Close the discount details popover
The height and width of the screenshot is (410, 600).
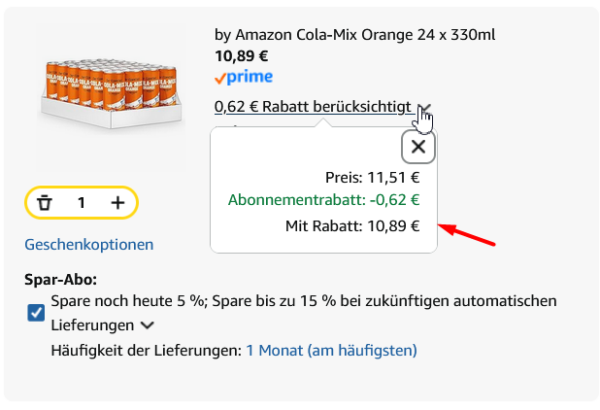coord(418,147)
